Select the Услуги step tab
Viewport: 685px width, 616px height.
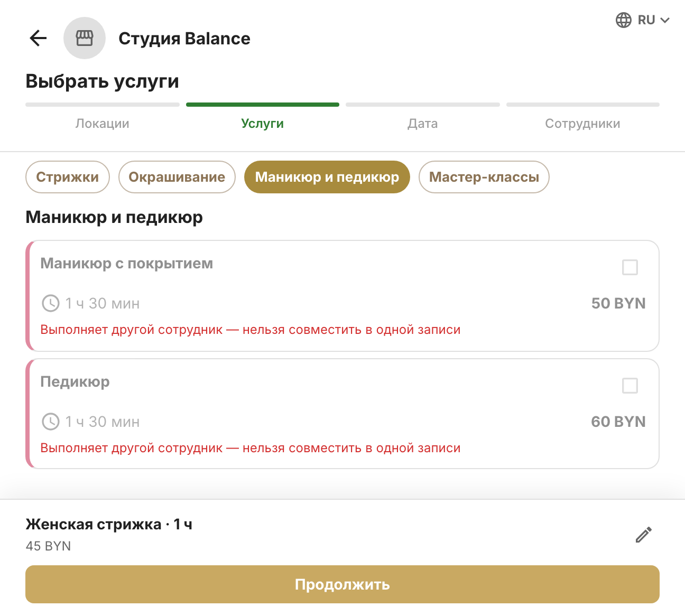[x=263, y=124]
